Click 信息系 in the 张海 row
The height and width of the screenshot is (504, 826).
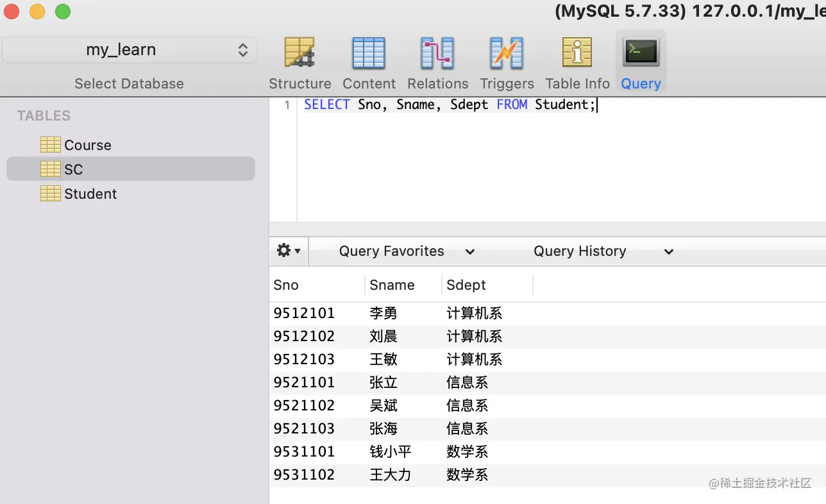(468, 429)
